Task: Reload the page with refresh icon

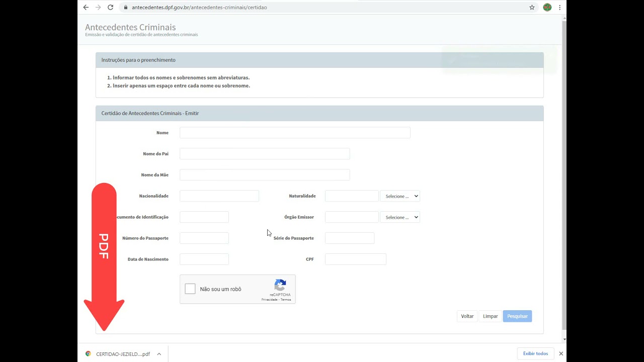Action: (x=110, y=8)
